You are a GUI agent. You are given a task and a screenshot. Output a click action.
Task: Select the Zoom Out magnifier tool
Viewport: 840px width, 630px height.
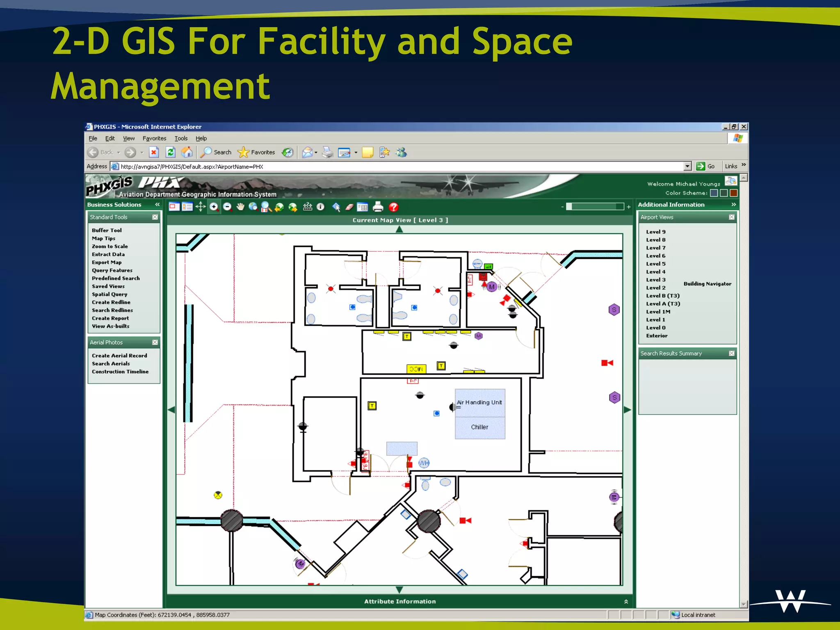pyautogui.click(x=228, y=207)
